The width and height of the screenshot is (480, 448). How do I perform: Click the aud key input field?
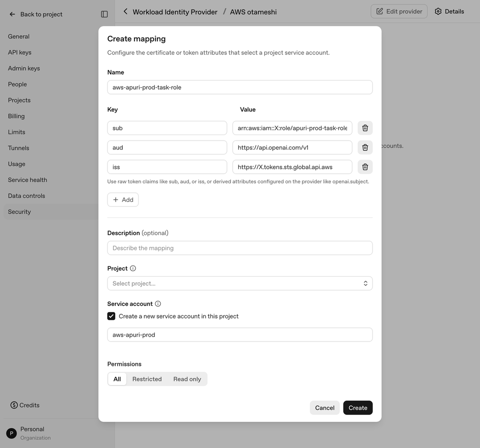pyautogui.click(x=167, y=148)
